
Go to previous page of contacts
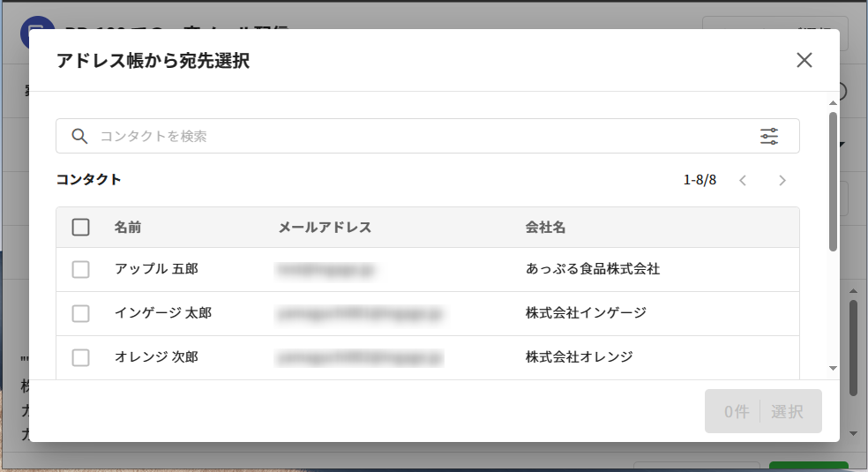coord(743,180)
